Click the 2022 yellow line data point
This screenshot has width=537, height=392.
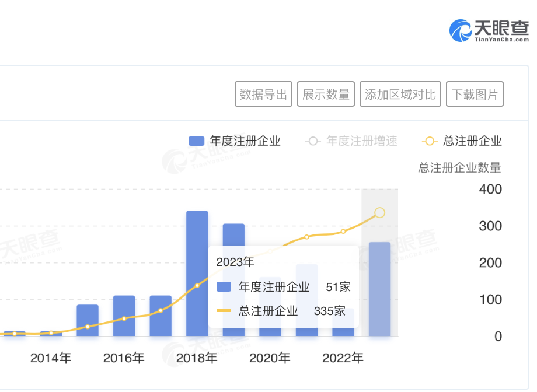pos(343,232)
